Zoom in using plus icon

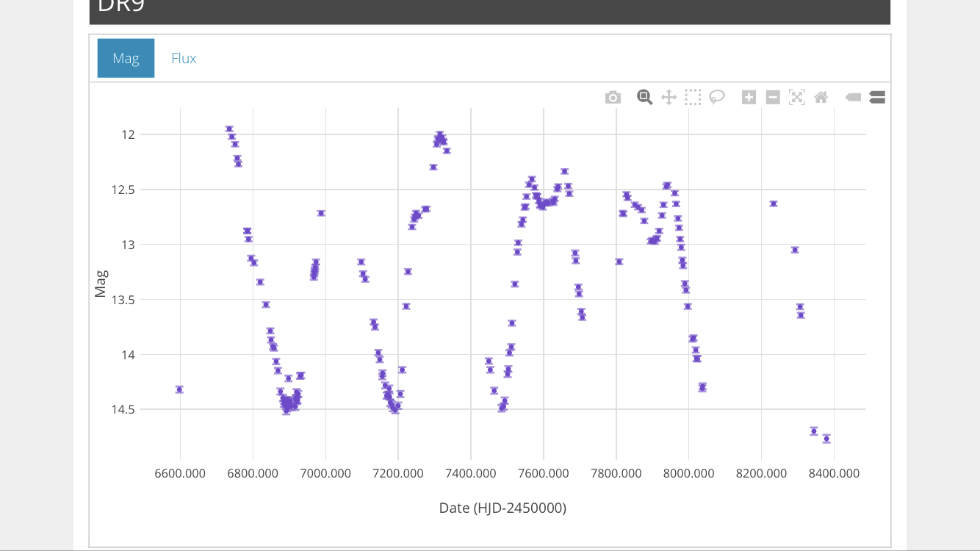tap(749, 97)
